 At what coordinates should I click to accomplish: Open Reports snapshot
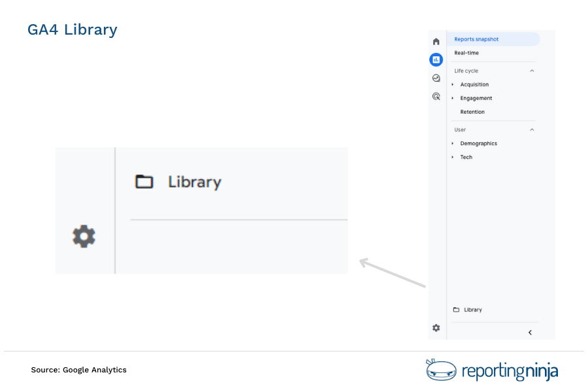pos(493,39)
